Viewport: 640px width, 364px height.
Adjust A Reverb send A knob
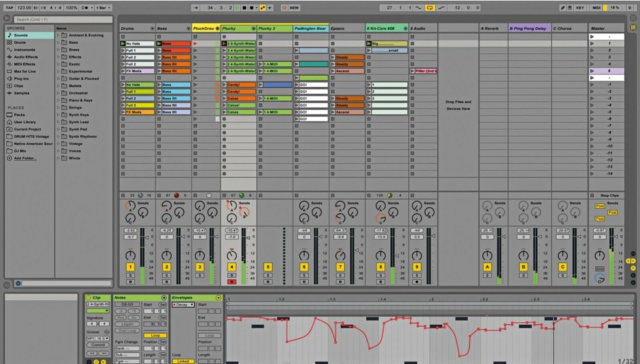487,206
